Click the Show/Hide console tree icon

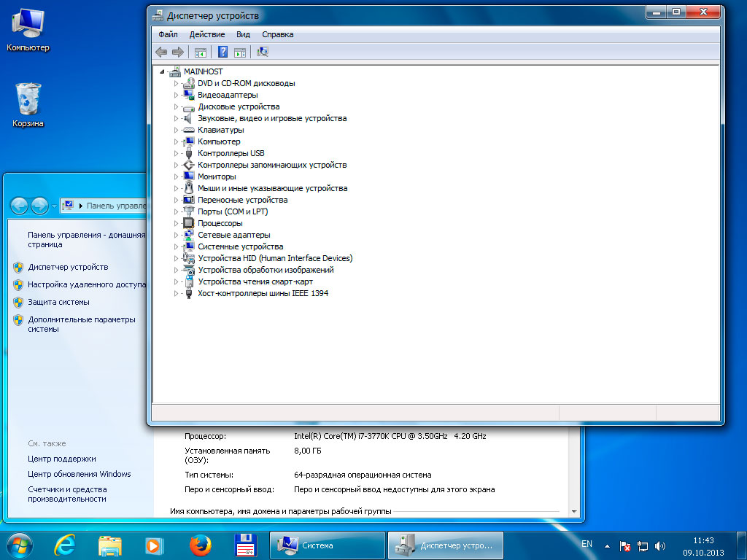201,52
